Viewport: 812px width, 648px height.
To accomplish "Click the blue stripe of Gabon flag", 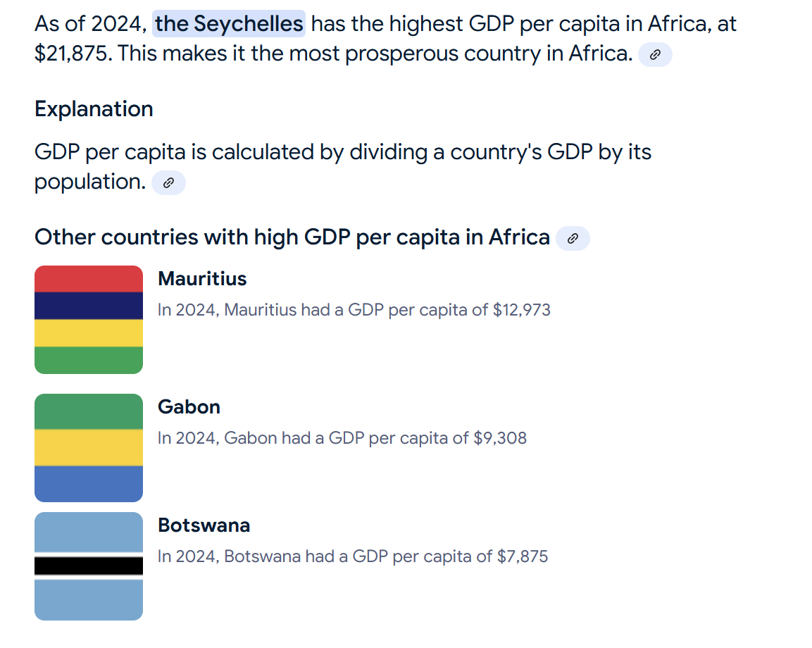I will [89, 483].
